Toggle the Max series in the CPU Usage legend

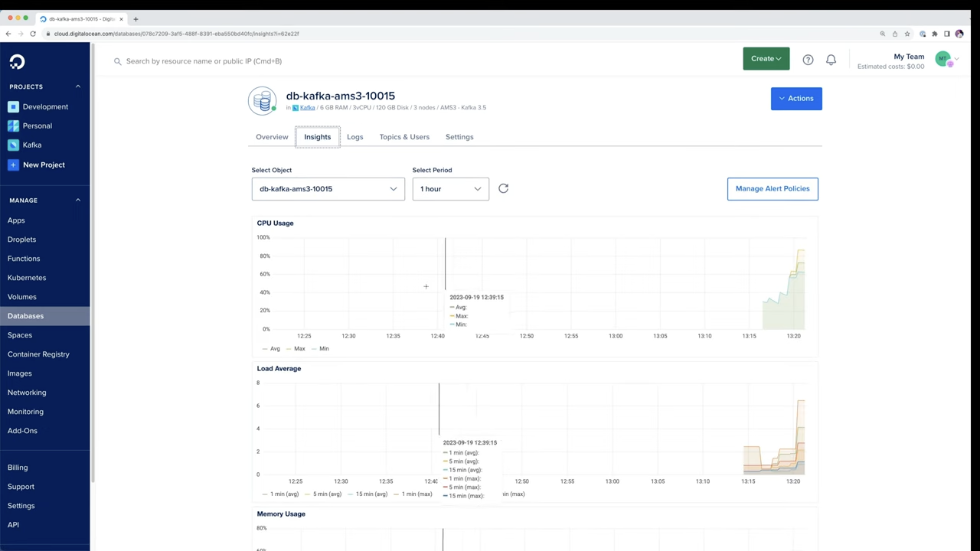(x=299, y=349)
